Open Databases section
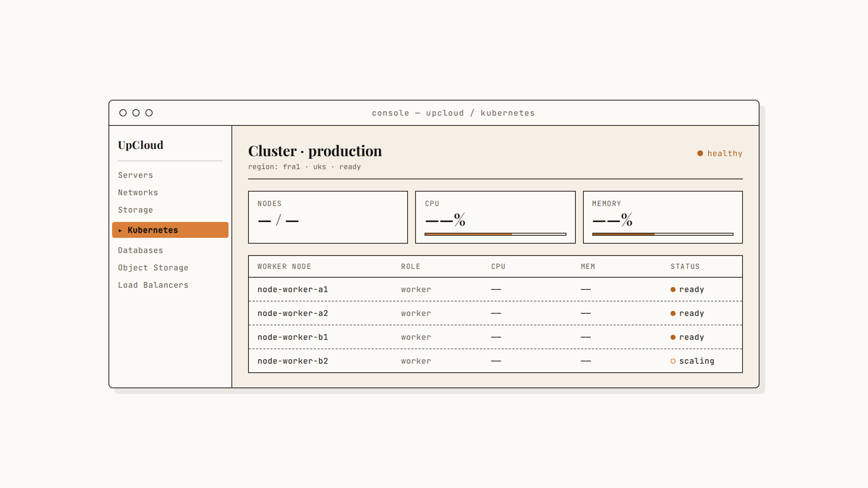Screen dimensions: 868x488 tap(140, 250)
